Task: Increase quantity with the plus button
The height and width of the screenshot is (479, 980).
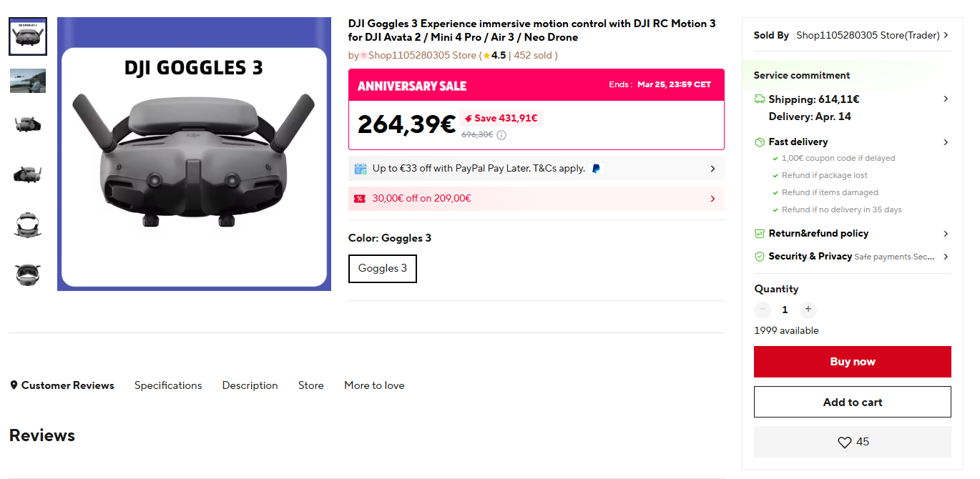Action: click(808, 310)
